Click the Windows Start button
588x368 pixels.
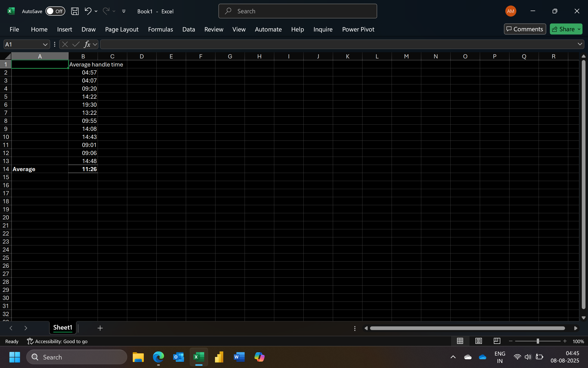pyautogui.click(x=14, y=357)
